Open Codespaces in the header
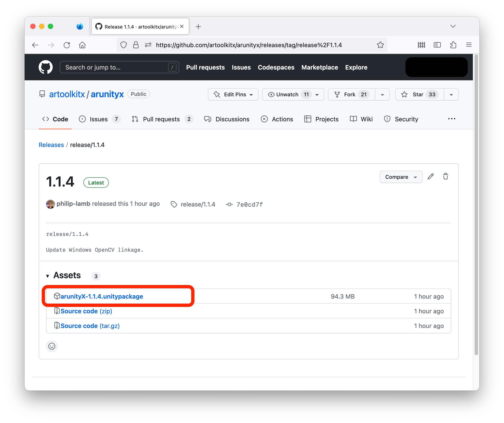This screenshot has width=504, height=423. coord(276,67)
